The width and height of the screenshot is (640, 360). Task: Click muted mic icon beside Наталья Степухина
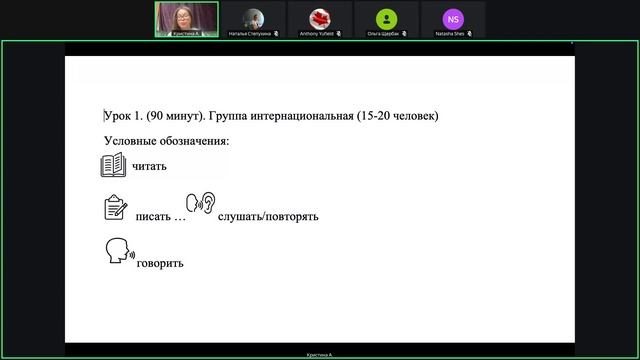tap(276, 34)
